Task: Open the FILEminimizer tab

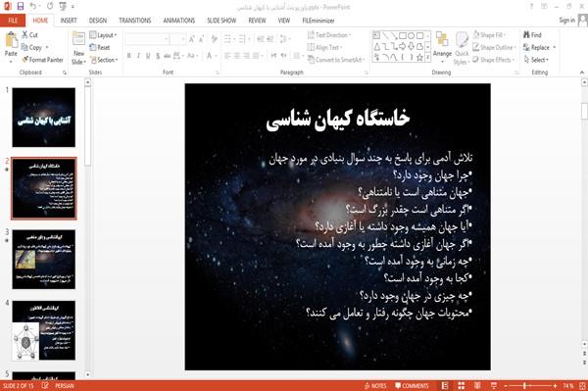Action: pyautogui.click(x=318, y=21)
